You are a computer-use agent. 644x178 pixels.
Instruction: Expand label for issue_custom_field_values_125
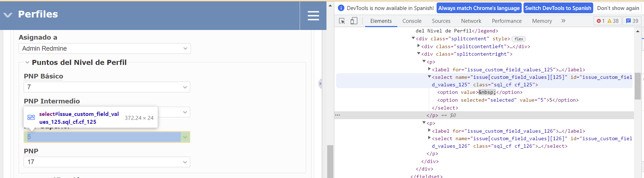pyautogui.click(x=429, y=69)
